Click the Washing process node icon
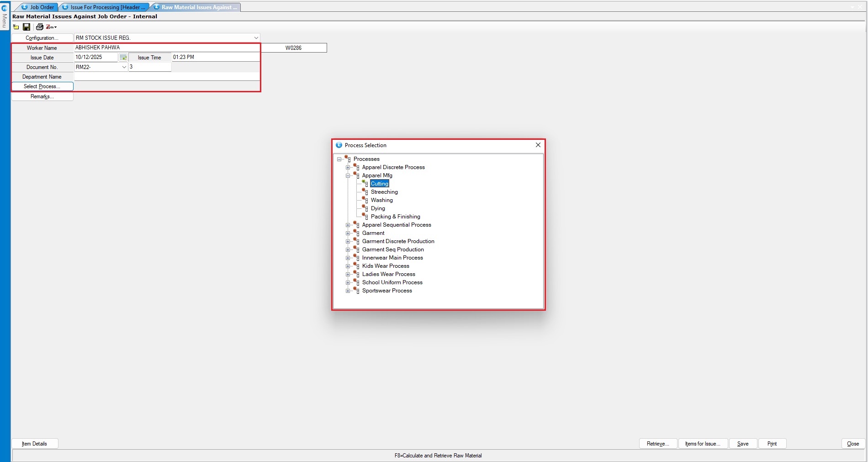The width and height of the screenshot is (868, 462). click(365, 200)
